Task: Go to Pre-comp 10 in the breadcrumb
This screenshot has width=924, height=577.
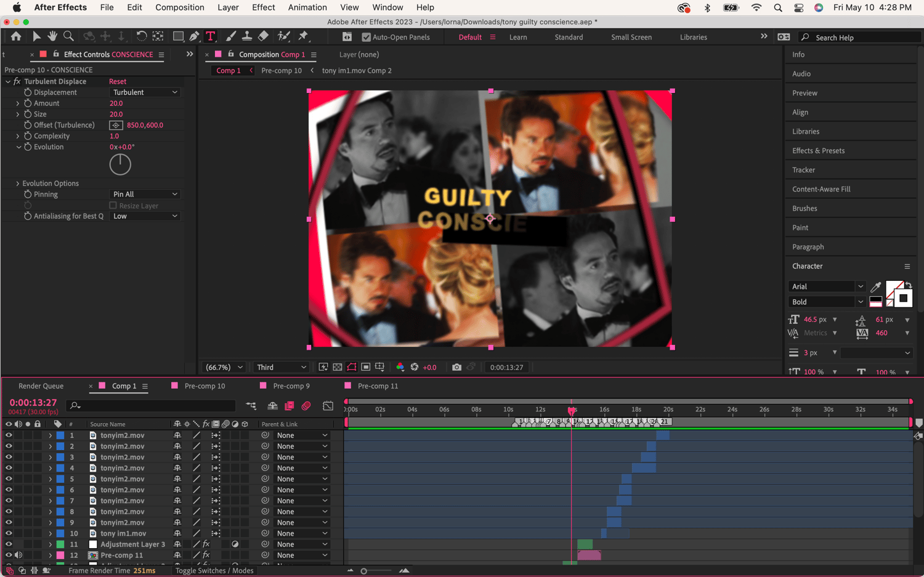Action: coord(282,71)
